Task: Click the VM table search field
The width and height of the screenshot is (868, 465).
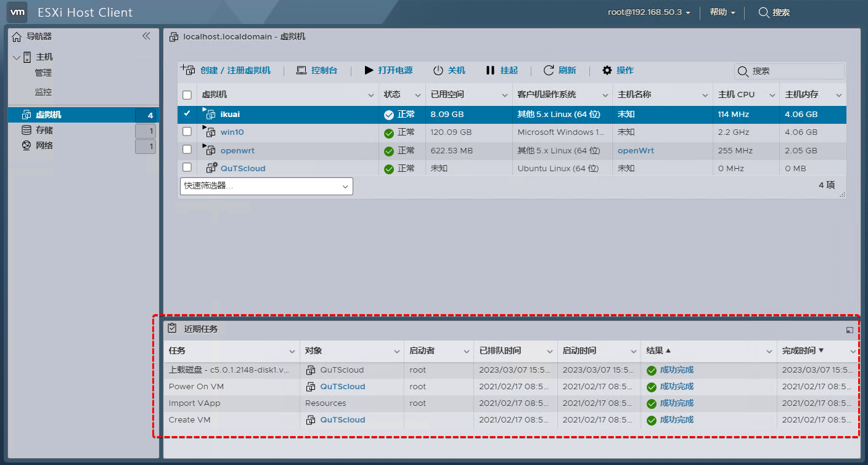Action: tap(789, 71)
